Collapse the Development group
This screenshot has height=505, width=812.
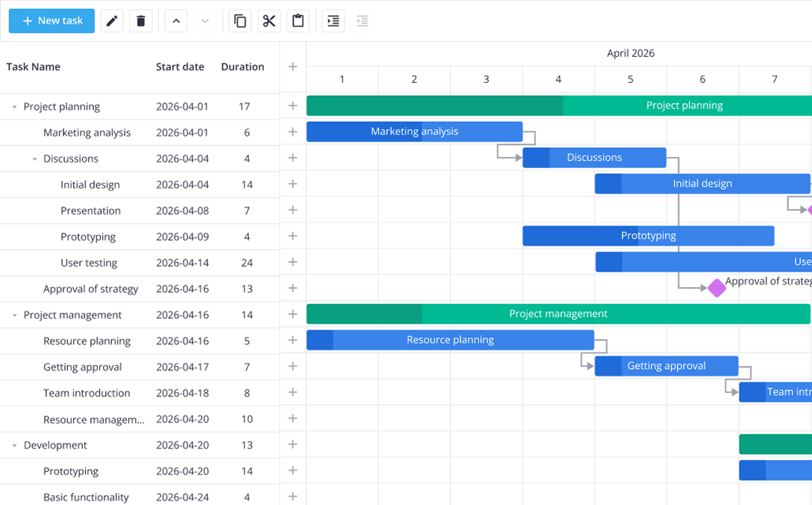click(14, 446)
